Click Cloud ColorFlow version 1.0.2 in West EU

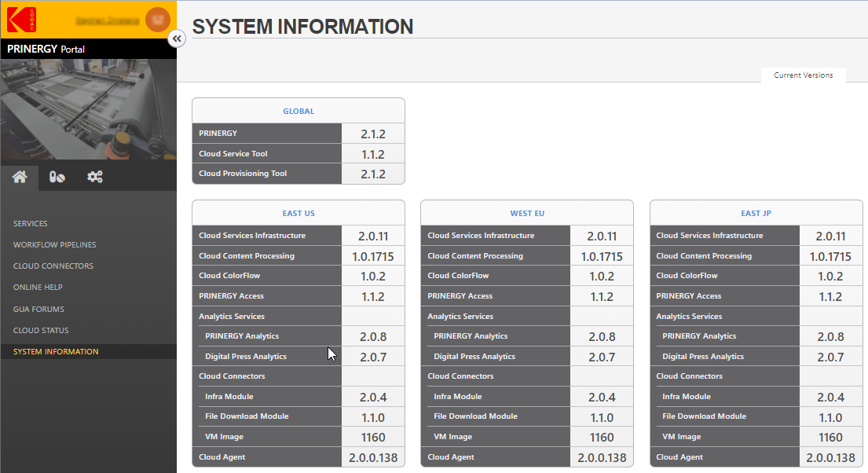coord(602,277)
